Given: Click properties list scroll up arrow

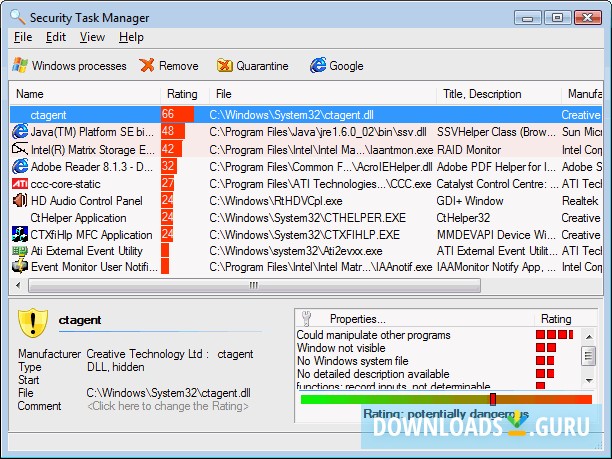Looking at the screenshot, I should pyautogui.click(x=589, y=336).
